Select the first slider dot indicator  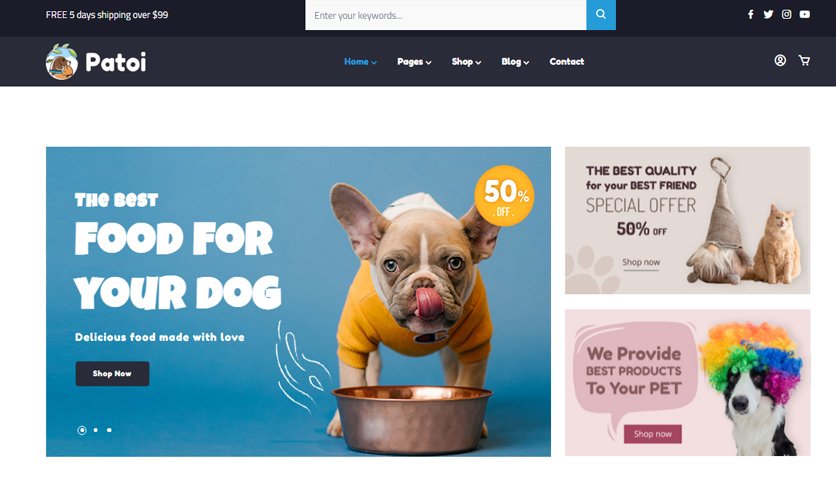click(82, 430)
